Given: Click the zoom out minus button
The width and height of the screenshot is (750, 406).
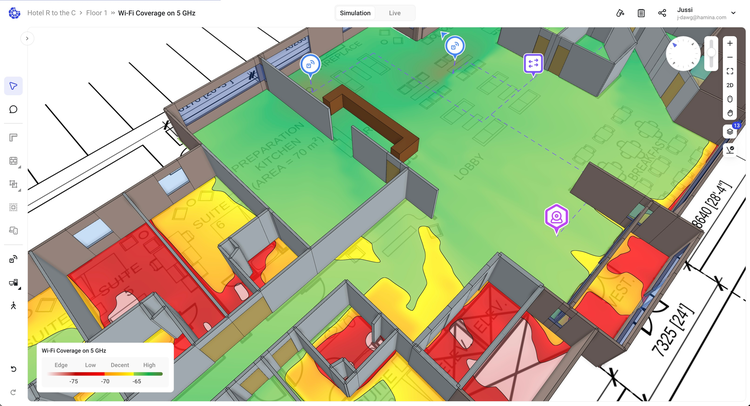Looking at the screenshot, I should point(730,58).
